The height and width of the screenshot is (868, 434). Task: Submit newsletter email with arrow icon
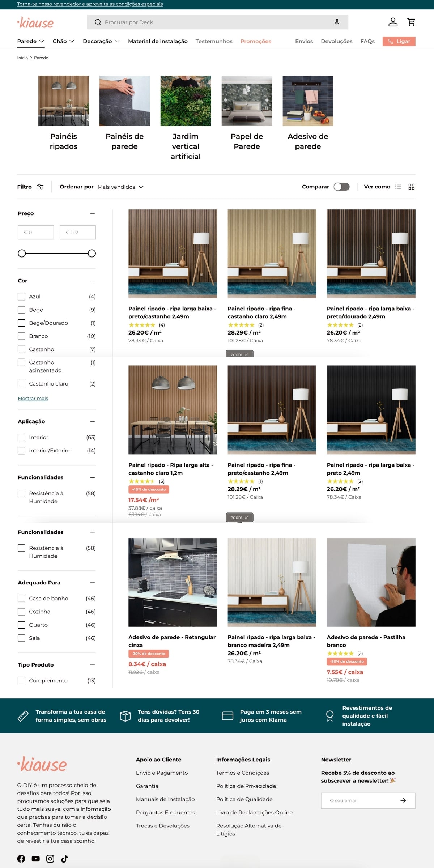[x=403, y=801]
